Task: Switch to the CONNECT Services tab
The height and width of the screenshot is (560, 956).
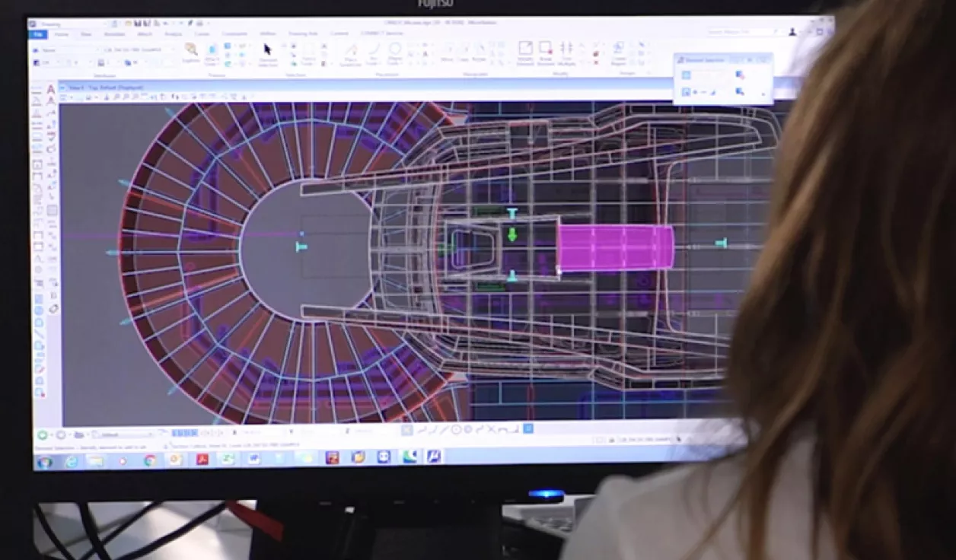Action: tap(384, 33)
